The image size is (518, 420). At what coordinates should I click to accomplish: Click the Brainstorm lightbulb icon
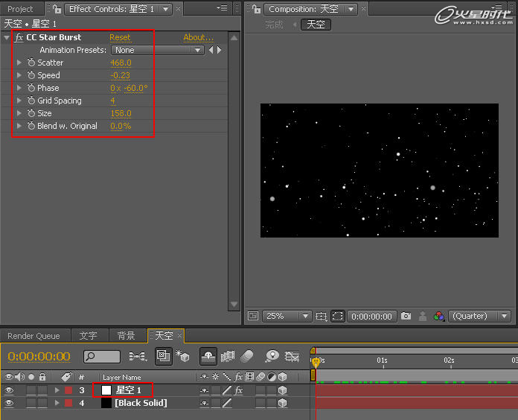[x=272, y=356]
